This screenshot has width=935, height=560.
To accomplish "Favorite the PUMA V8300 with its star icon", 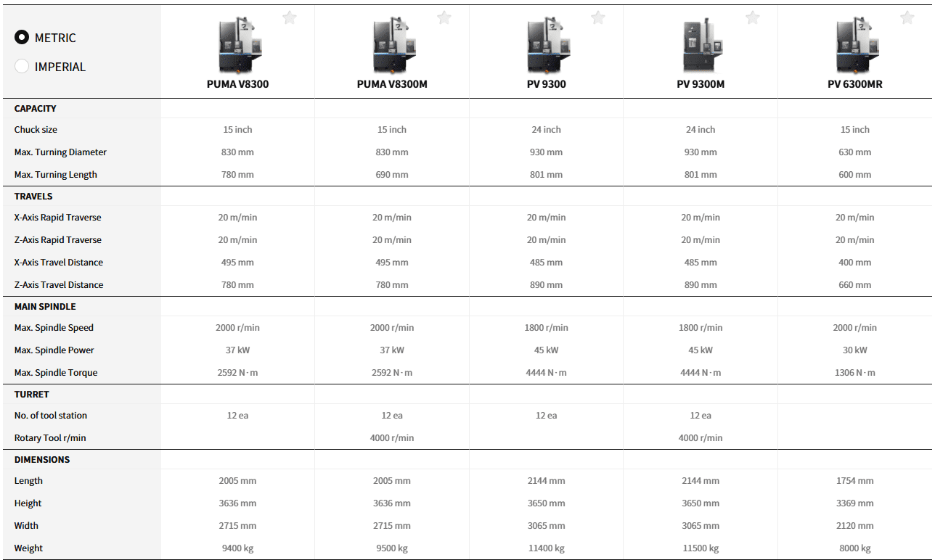I will [290, 17].
